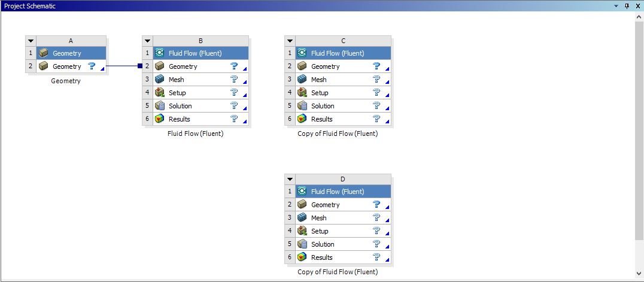Click the Results cell icon in system B

(160, 119)
